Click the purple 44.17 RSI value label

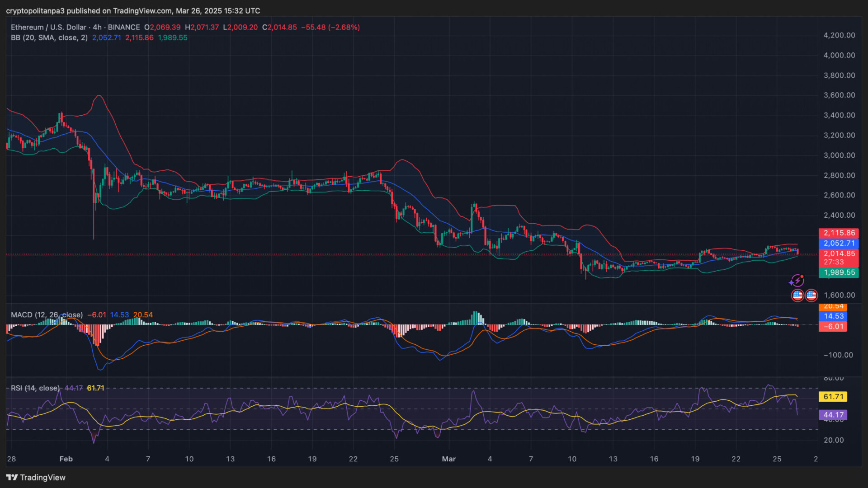833,415
